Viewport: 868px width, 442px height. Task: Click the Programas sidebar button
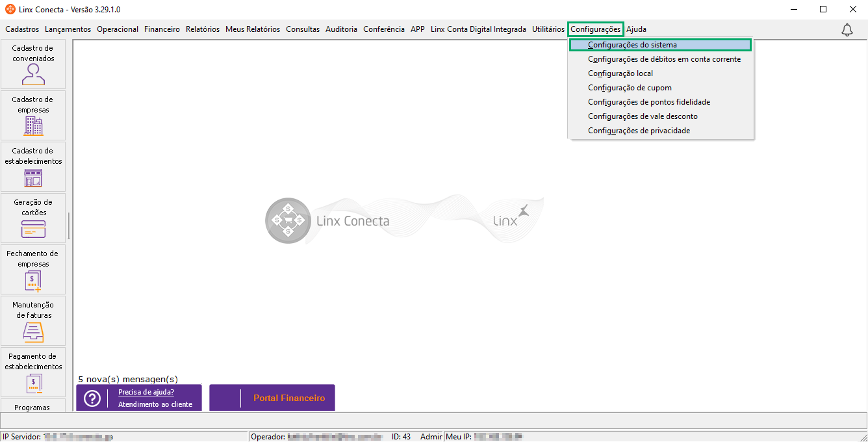pyautogui.click(x=33, y=406)
